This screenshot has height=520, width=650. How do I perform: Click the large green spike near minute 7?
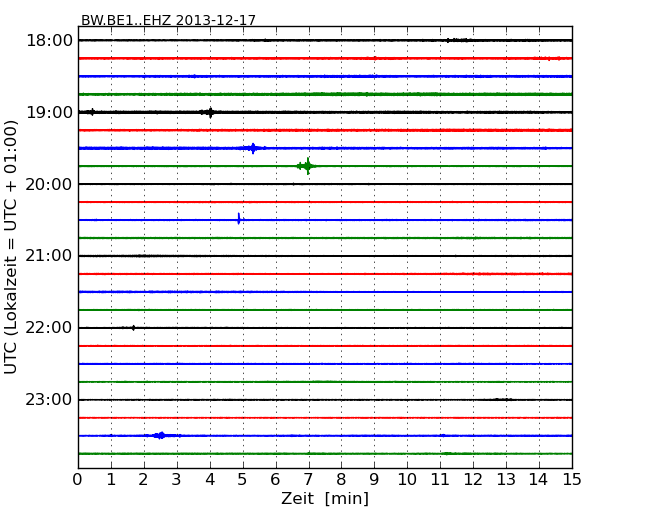pos(308,166)
